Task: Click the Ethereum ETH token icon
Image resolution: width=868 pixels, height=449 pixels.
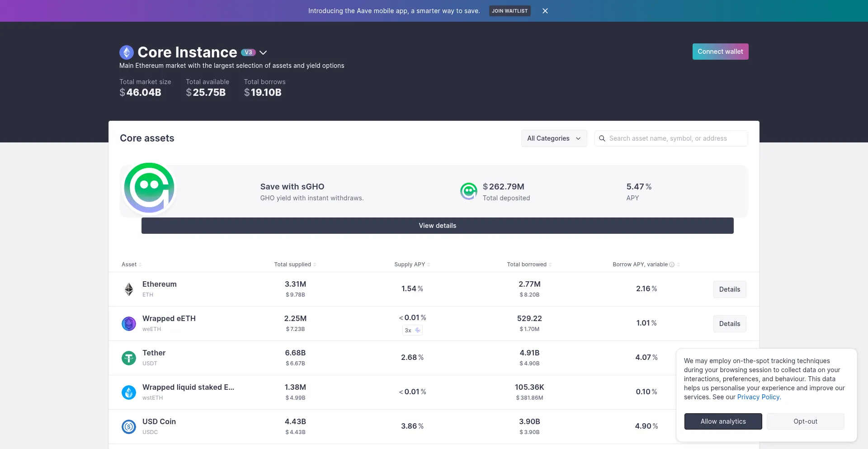Action: tap(129, 289)
